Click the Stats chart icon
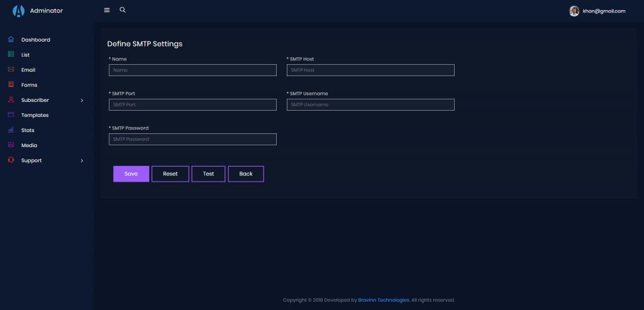644x310 pixels. click(x=11, y=130)
